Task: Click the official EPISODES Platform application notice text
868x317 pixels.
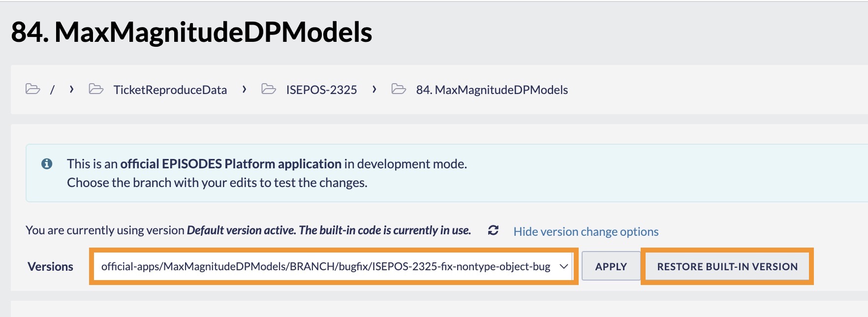Action: [231, 164]
